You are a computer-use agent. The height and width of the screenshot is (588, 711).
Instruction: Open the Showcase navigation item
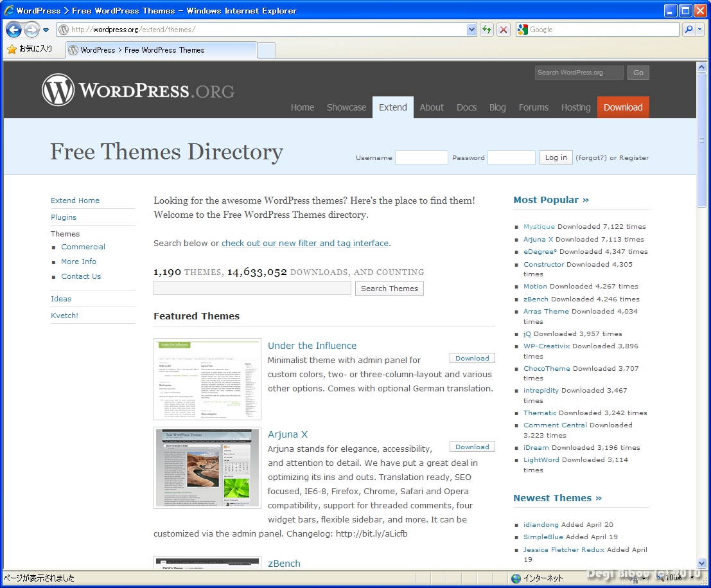click(346, 107)
